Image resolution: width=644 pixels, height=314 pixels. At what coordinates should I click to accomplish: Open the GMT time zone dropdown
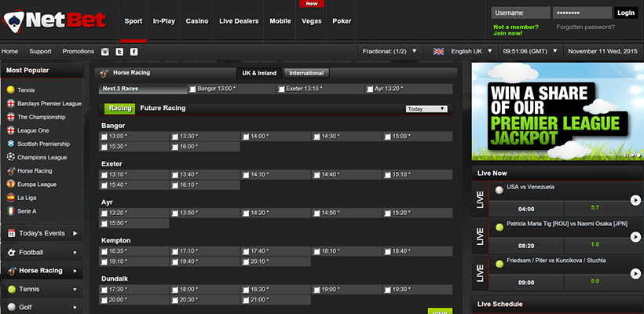pyautogui.click(x=530, y=51)
